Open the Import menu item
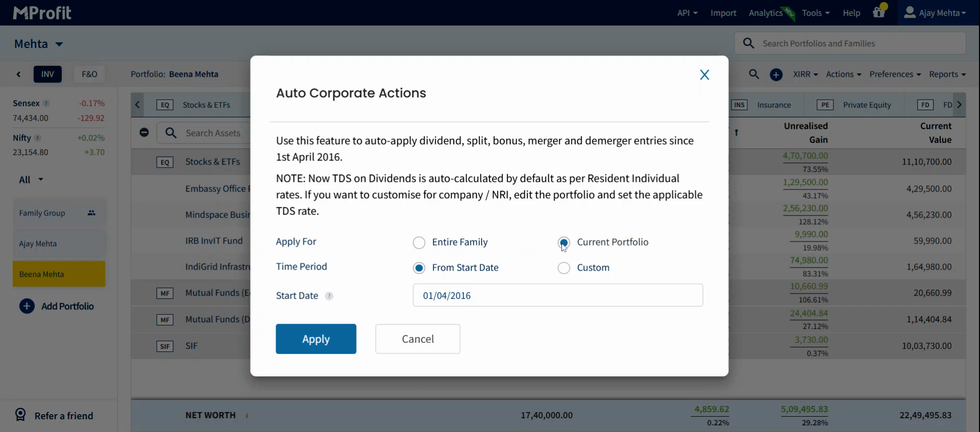 point(723,13)
